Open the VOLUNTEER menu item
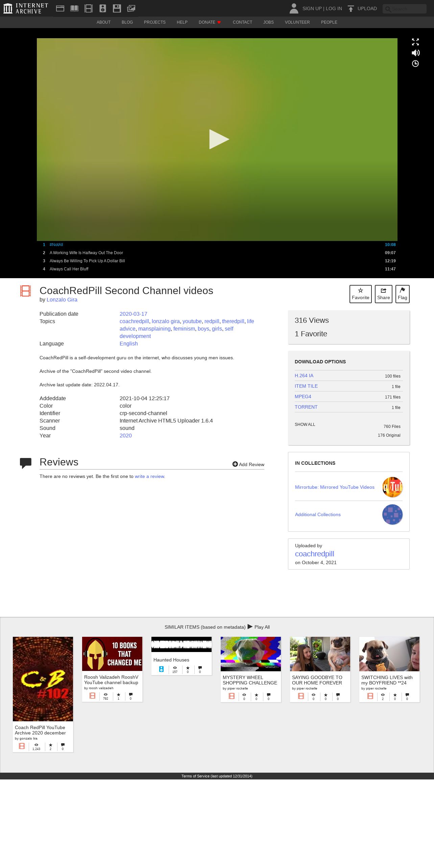Screen dimensions: 434x868 coord(297,22)
